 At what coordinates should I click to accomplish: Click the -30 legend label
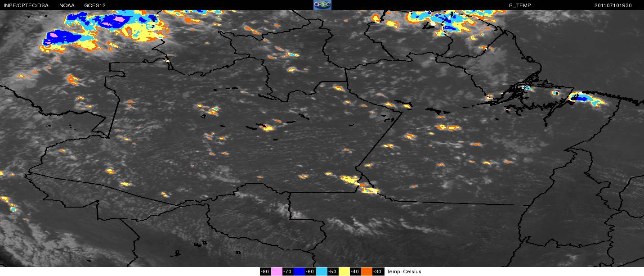click(x=378, y=271)
